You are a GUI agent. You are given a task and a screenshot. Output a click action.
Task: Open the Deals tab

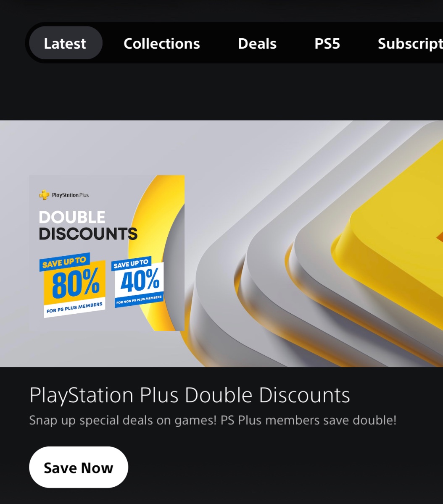257,44
